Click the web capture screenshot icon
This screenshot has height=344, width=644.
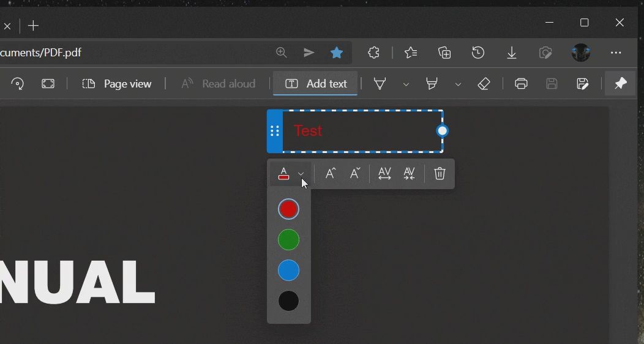[x=545, y=53]
